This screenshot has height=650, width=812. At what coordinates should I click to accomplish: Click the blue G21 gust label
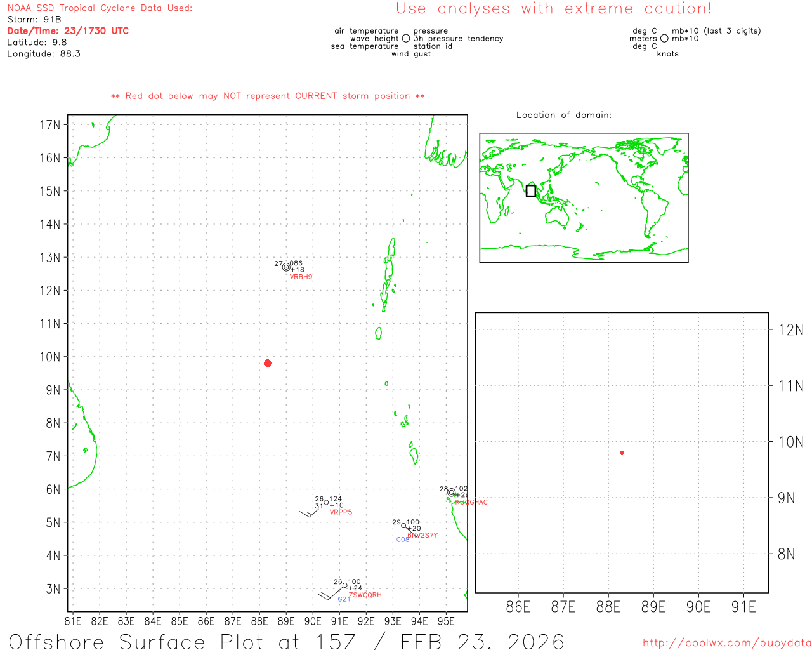click(344, 600)
